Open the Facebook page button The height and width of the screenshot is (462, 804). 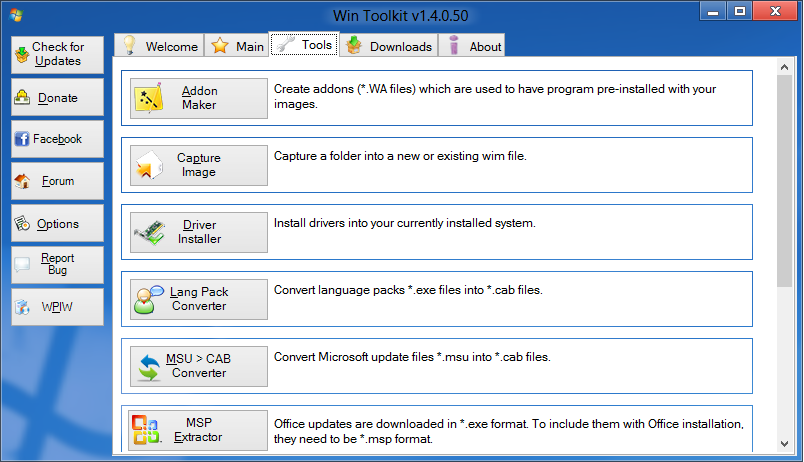pyautogui.click(x=57, y=139)
